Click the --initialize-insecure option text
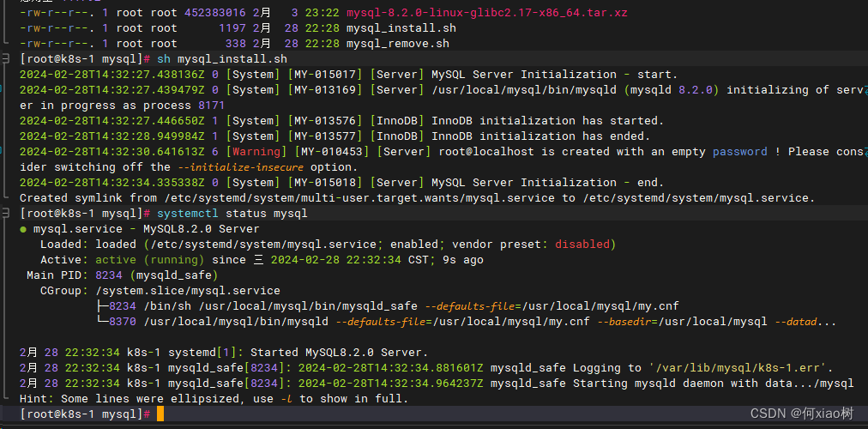The height and width of the screenshot is (429, 868). coord(239,167)
